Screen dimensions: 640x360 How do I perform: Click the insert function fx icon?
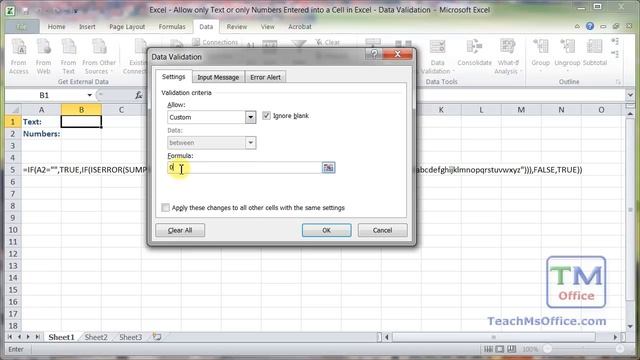pyautogui.click(x=138, y=95)
